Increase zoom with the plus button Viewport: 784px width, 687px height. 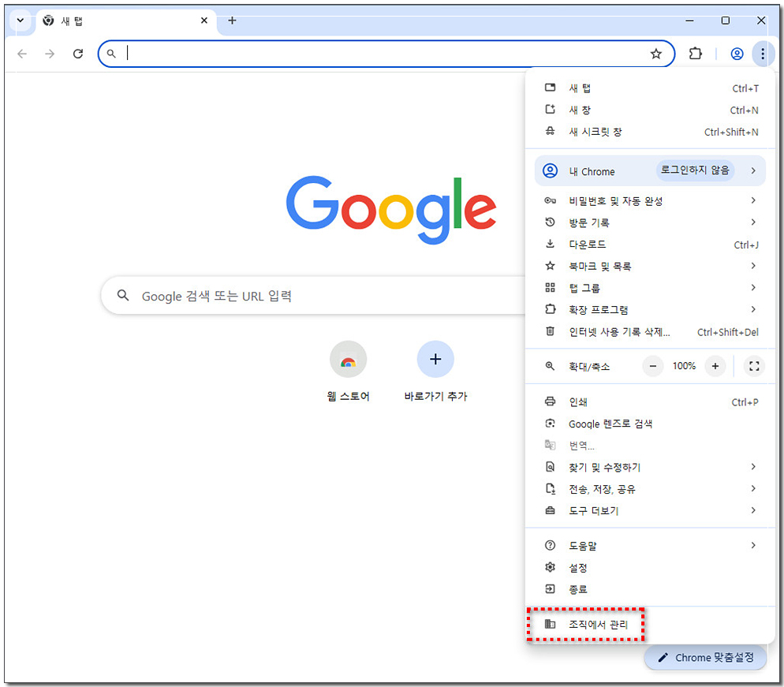[715, 366]
